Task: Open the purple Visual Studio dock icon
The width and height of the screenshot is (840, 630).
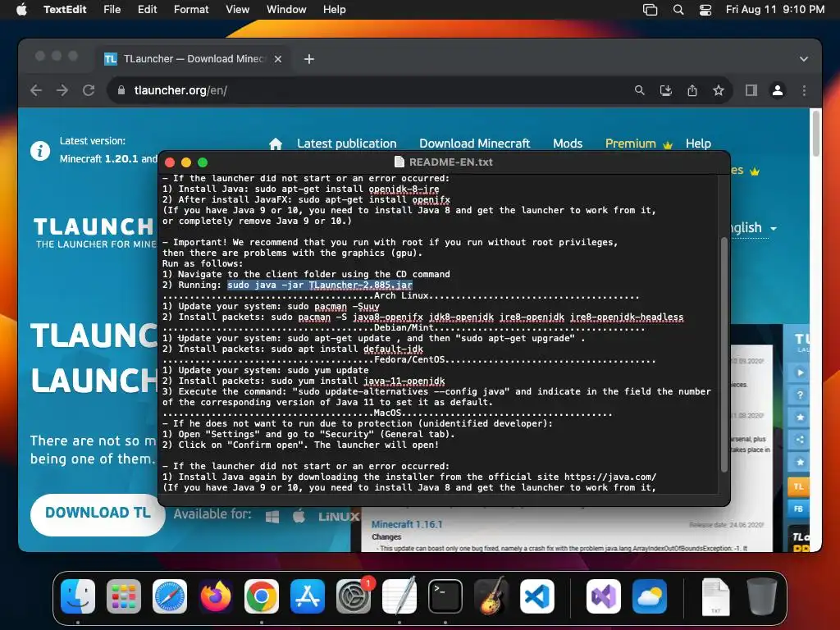Action: click(x=604, y=596)
